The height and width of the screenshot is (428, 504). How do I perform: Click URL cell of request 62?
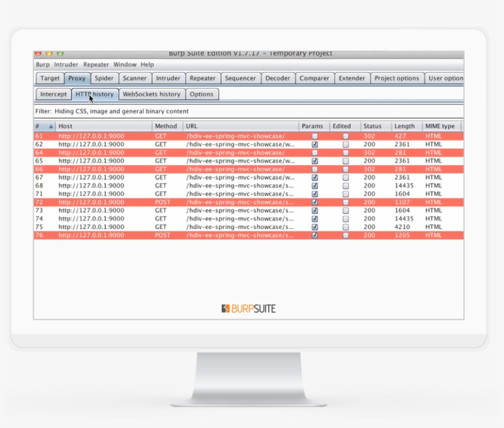point(240,144)
